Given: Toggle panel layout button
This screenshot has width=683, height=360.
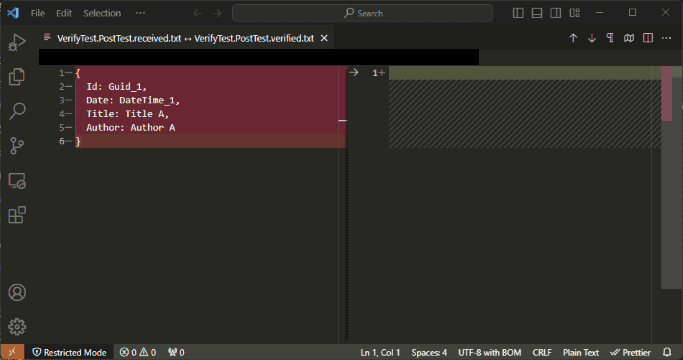Looking at the screenshot, I should 537,13.
